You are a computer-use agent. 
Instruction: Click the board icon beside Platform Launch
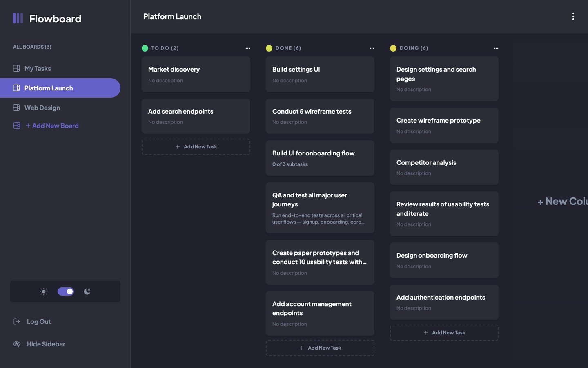(x=16, y=88)
